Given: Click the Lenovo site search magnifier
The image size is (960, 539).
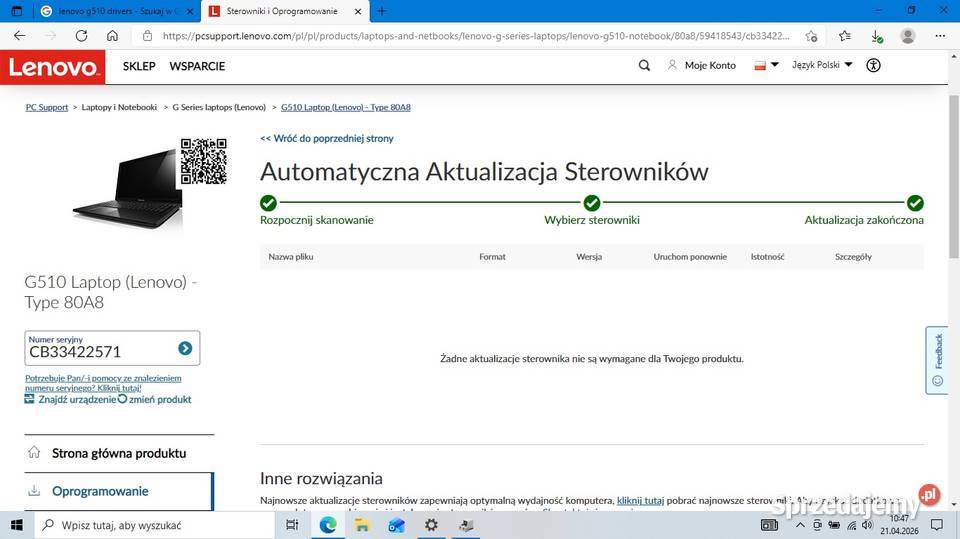Looking at the screenshot, I should [644, 66].
